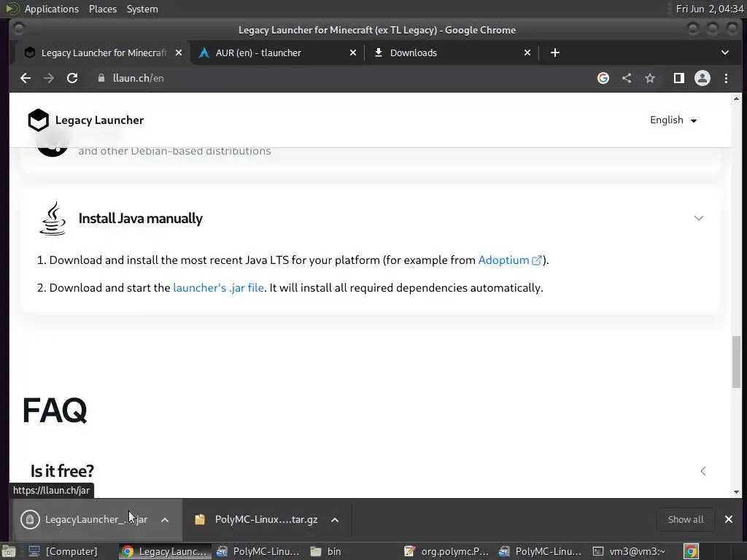This screenshot has height=560, width=747.
Task: Click the Java coffee cup icon
Action: coord(53,218)
